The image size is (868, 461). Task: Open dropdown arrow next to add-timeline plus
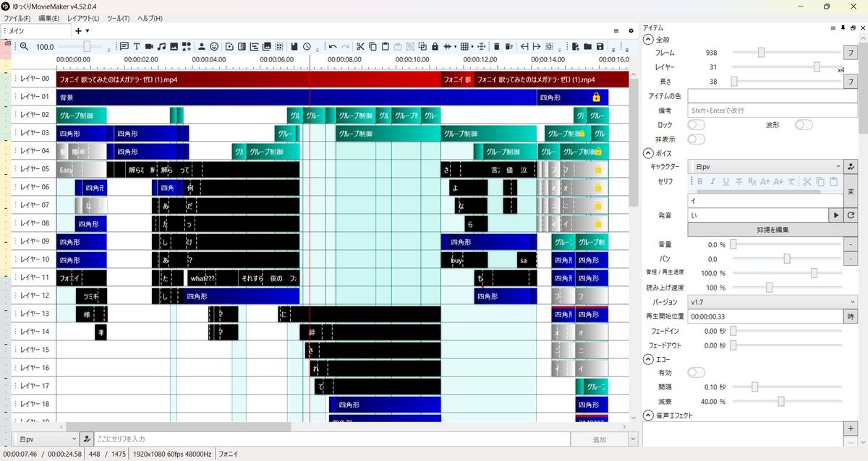click(88, 31)
